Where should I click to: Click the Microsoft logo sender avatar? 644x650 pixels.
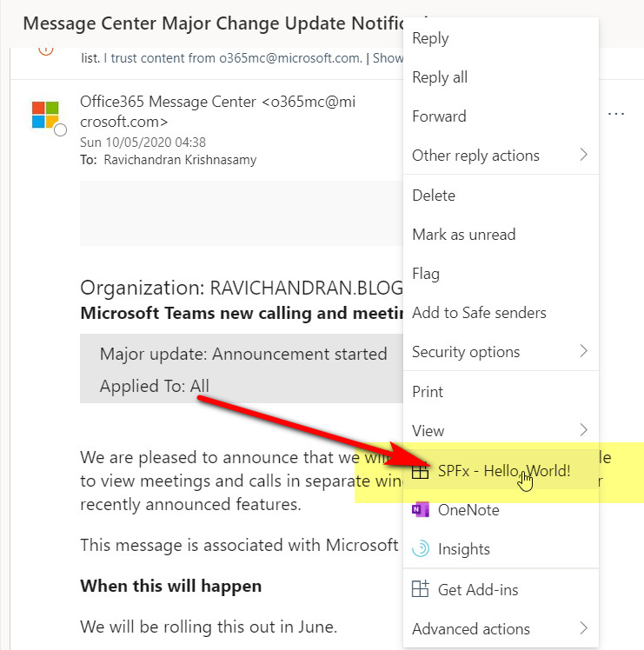[45, 115]
